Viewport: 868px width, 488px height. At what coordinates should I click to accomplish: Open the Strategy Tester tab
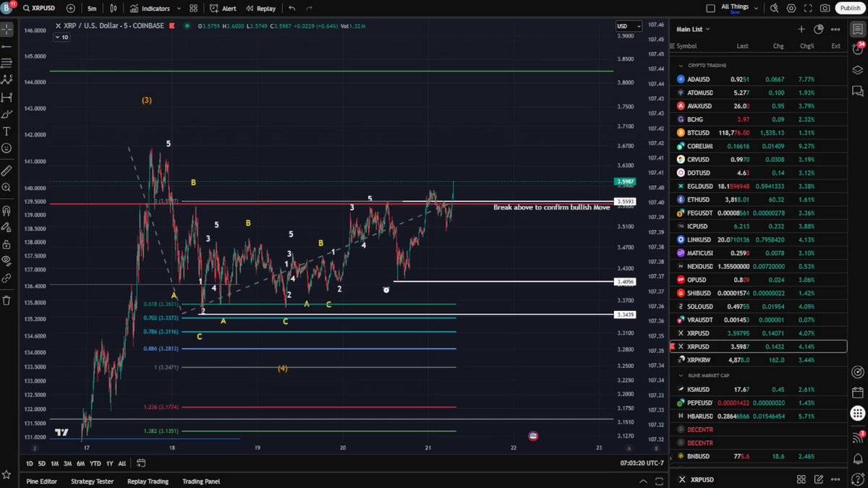coord(92,481)
